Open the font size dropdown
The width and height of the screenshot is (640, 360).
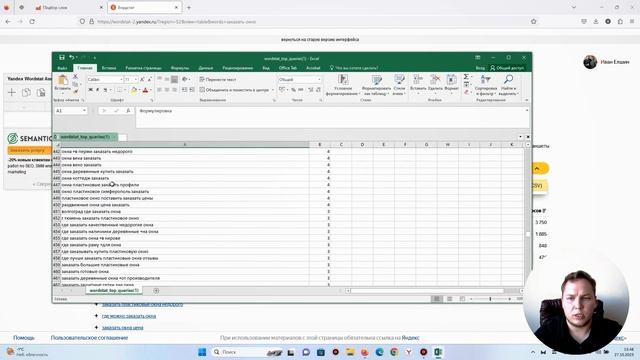pyautogui.click(x=136, y=79)
